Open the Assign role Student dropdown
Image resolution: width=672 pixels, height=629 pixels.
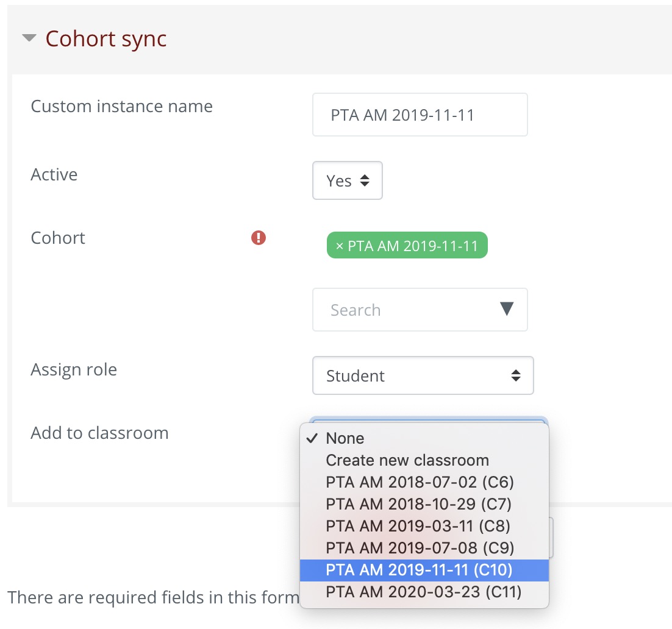(423, 375)
